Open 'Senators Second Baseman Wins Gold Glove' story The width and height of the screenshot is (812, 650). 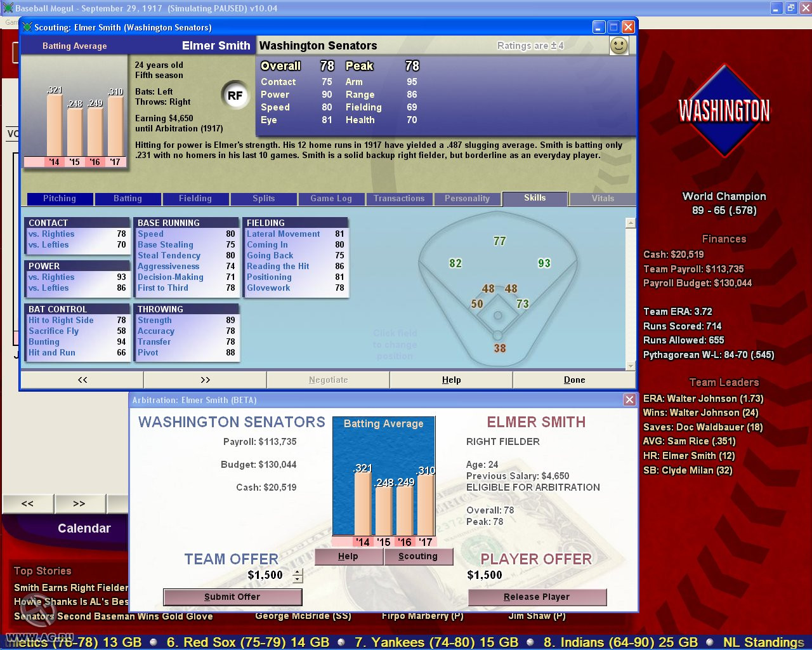[114, 616]
